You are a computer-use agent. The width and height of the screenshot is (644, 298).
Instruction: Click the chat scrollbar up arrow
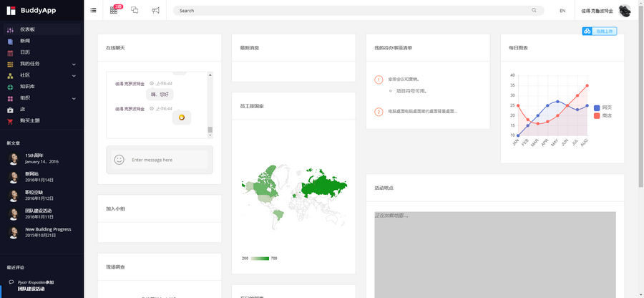(210, 74)
